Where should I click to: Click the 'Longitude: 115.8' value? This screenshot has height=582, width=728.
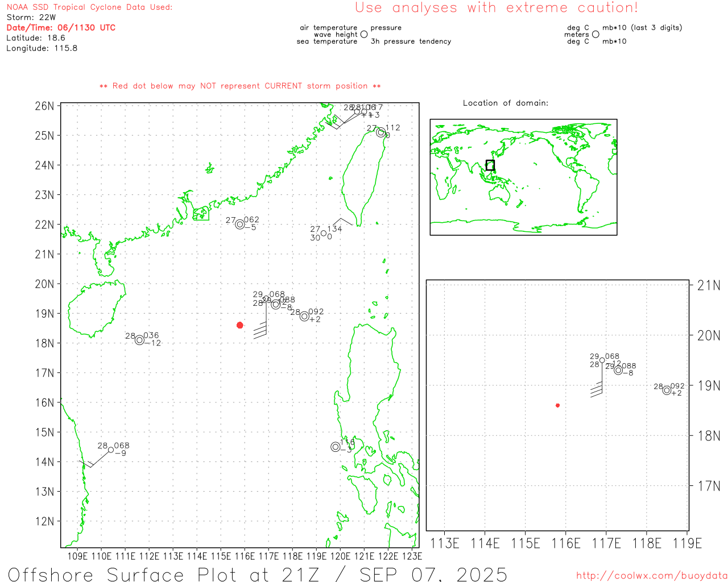(42, 48)
